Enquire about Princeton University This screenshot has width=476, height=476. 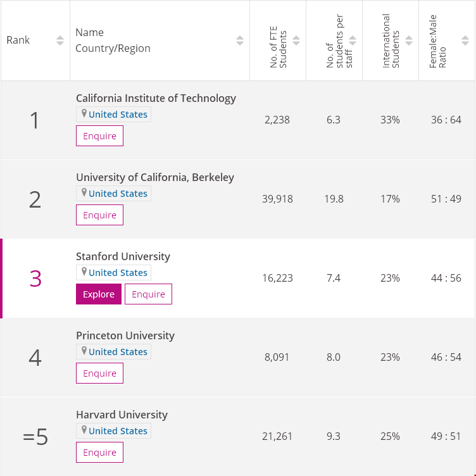(x=99, y=373)
